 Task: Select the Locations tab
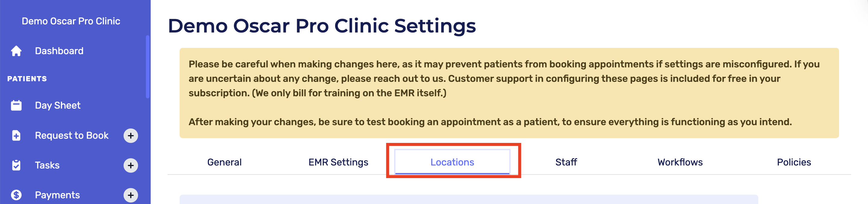click(x=452, y=162)
